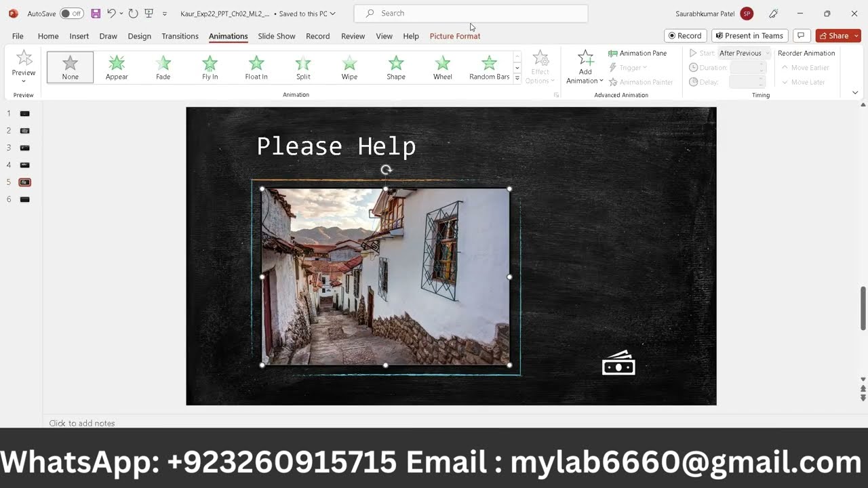The width and height of the screenshot is (868, 488).
Task: Select slide 1 thumbnail
Action: 25,113
